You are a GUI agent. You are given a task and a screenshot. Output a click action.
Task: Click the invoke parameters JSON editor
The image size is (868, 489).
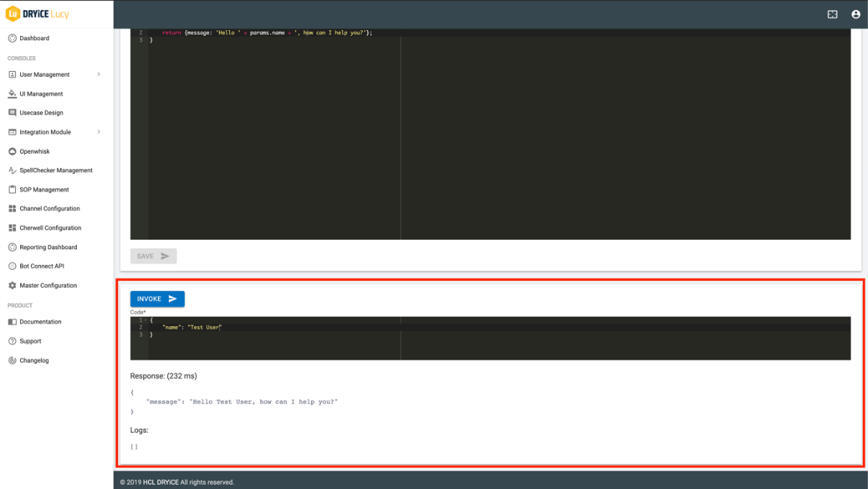(490, 338)
